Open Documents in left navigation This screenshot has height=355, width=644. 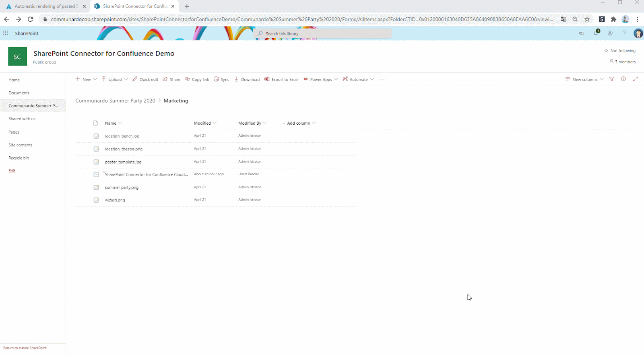[19, 93]
